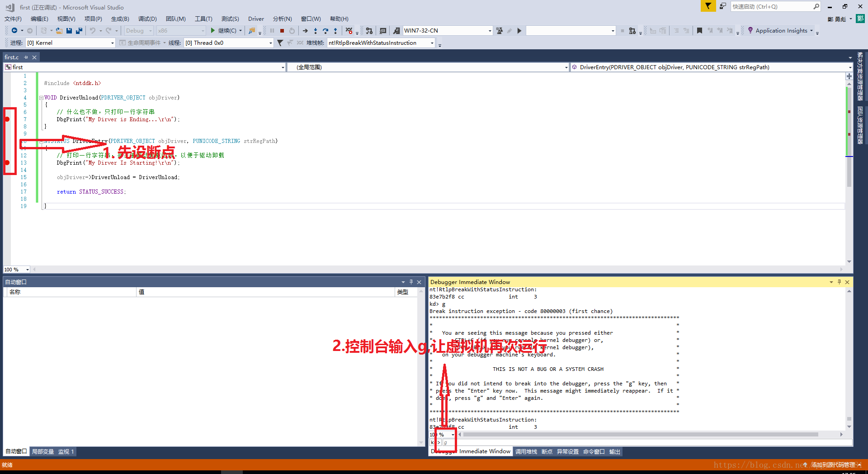Close the first.c document tab
Image resolution: width=868 pixels, height=474 pixels.
[x=34, y=57]
